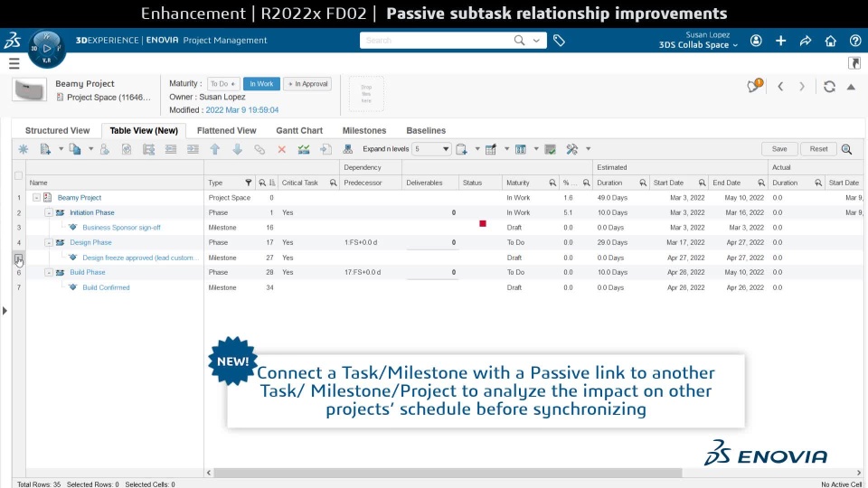Click in the top Search field
The width and height of the screenshot is (868, 488).
point(436,41)
